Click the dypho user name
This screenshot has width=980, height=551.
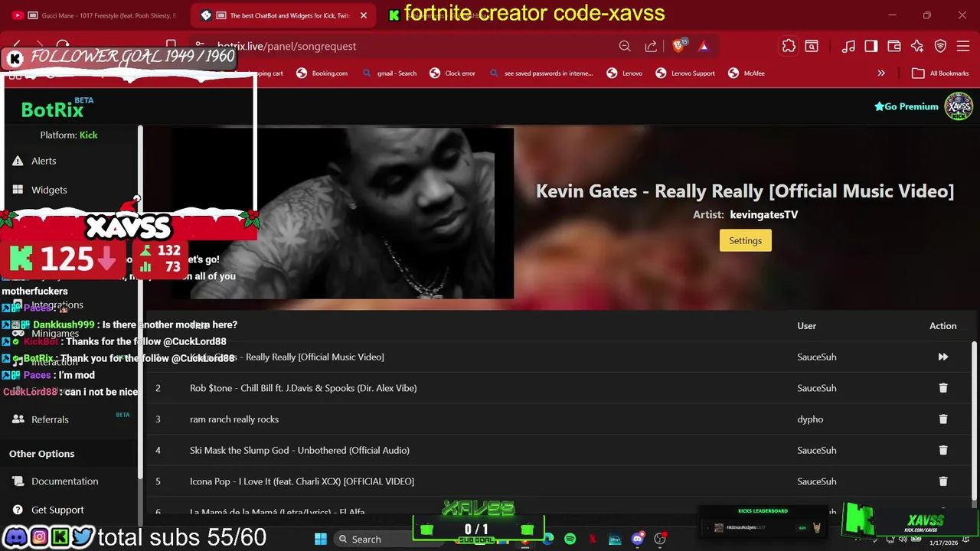(810, 419)
